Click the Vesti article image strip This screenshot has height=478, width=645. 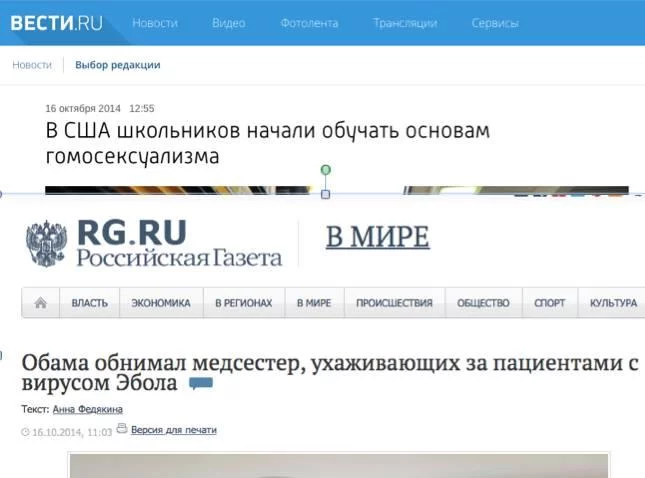pos(336,190)
